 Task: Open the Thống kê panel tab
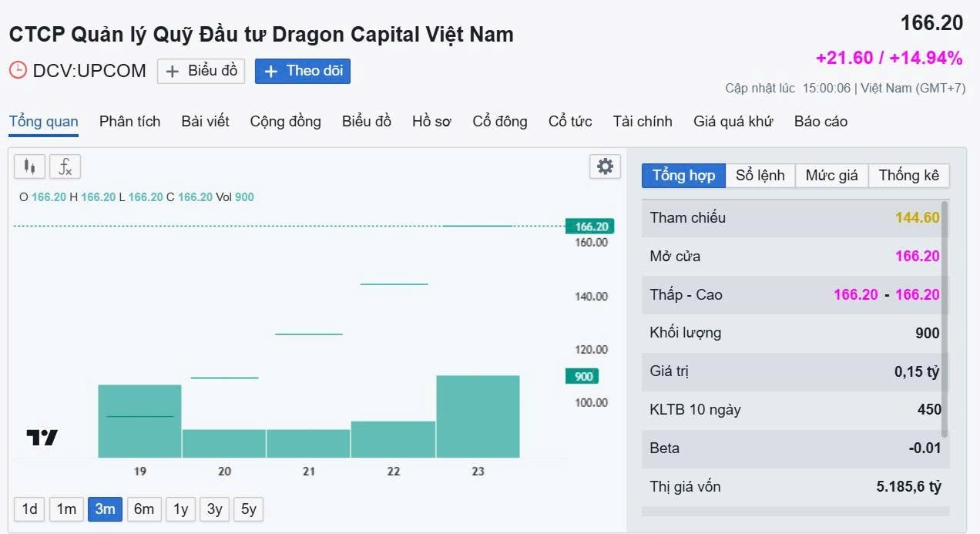(x=909, y=176)
